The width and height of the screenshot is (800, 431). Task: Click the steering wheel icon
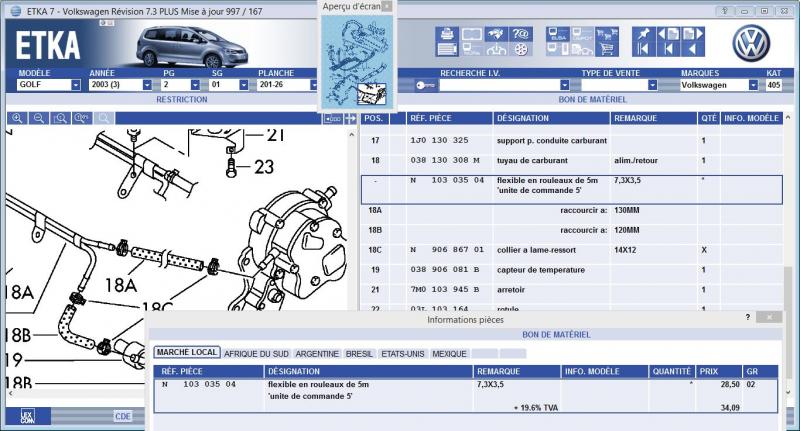tap(496, 49)
